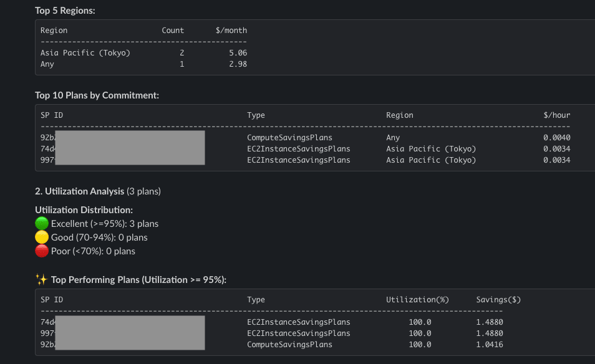595x364 pixels.
Task: Click the green circle emoji beside Excellent
Action: tap(42, 224)
